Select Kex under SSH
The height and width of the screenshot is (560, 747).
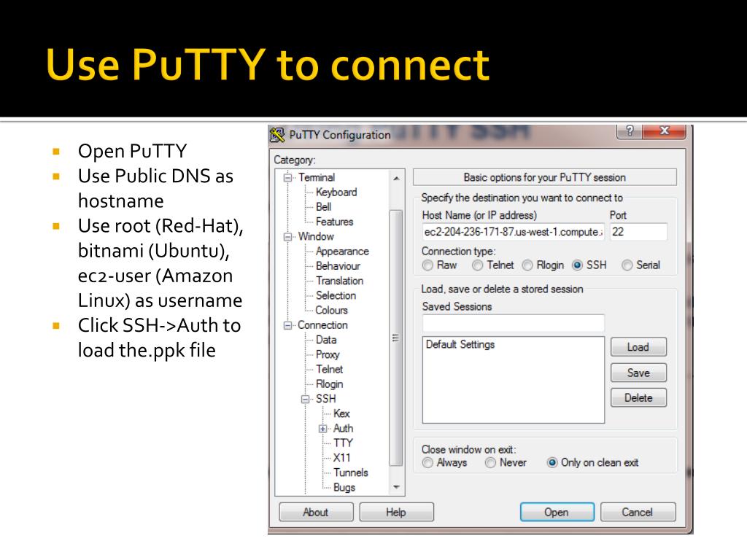click(x=341, y=414)
